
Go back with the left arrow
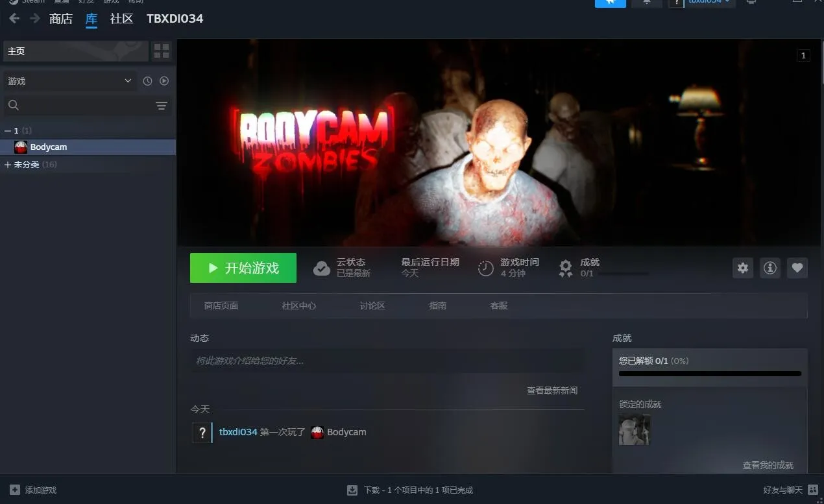pyautogui.click(x=14, y=19)
